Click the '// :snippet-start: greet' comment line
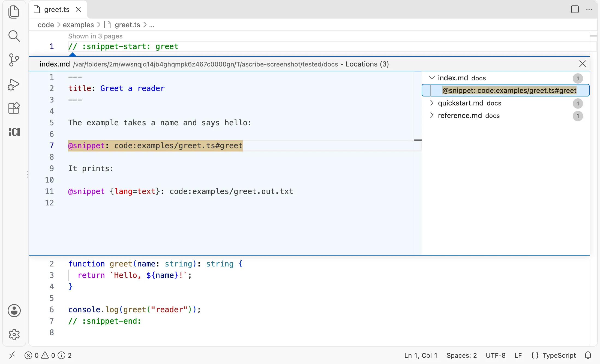Viewport: 600px width, 364px height. coord(123,46)
